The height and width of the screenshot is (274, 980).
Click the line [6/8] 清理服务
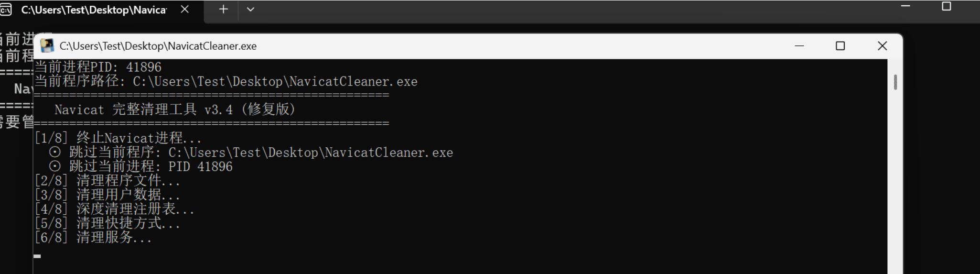[x=93, y=237]
